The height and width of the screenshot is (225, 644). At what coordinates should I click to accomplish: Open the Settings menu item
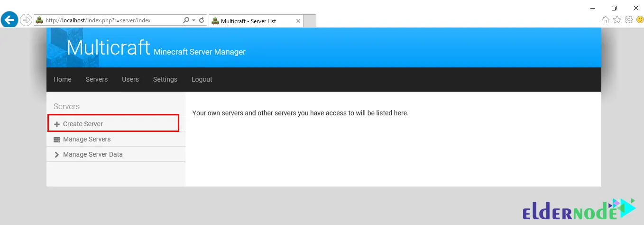165,79
